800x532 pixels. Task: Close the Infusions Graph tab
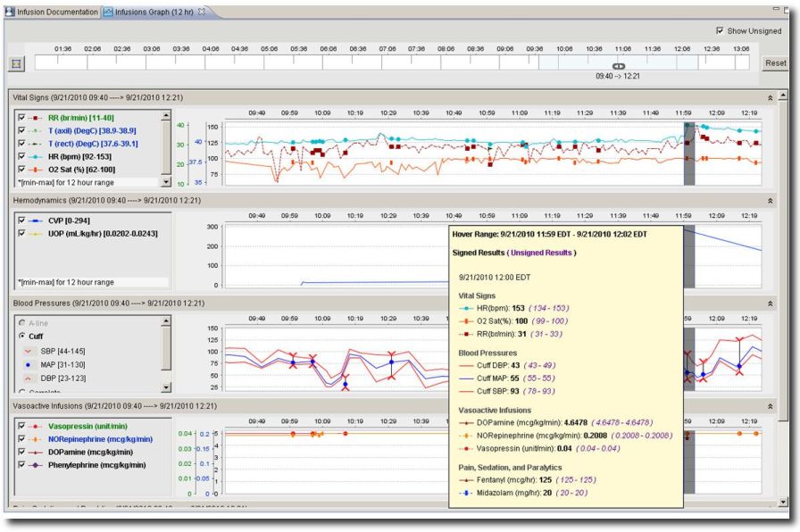point(202,12)
